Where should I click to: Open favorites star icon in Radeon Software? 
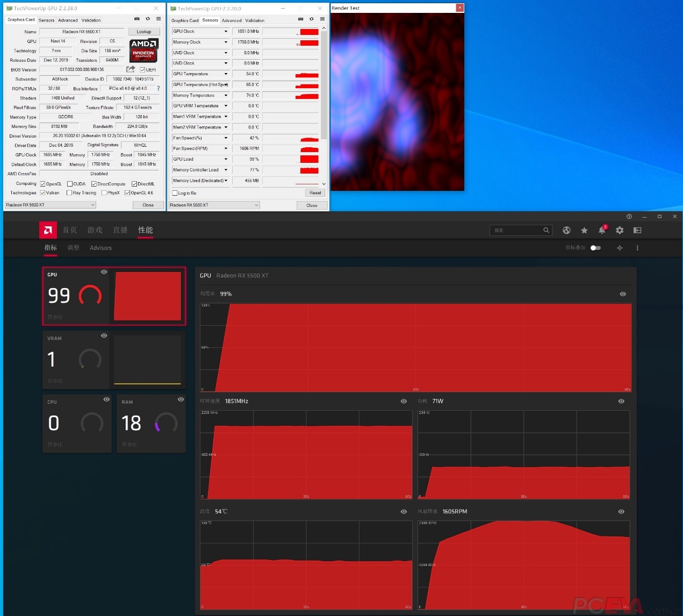pos(584,230)
